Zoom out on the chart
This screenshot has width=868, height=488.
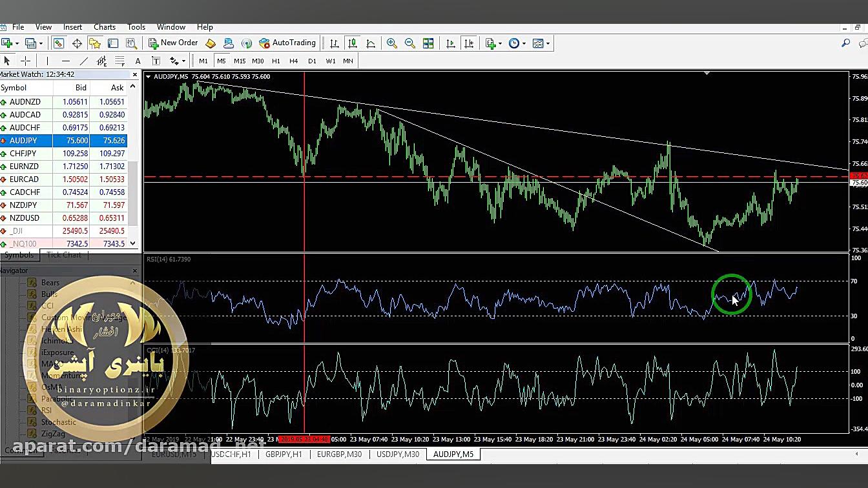tap(409, 43)
